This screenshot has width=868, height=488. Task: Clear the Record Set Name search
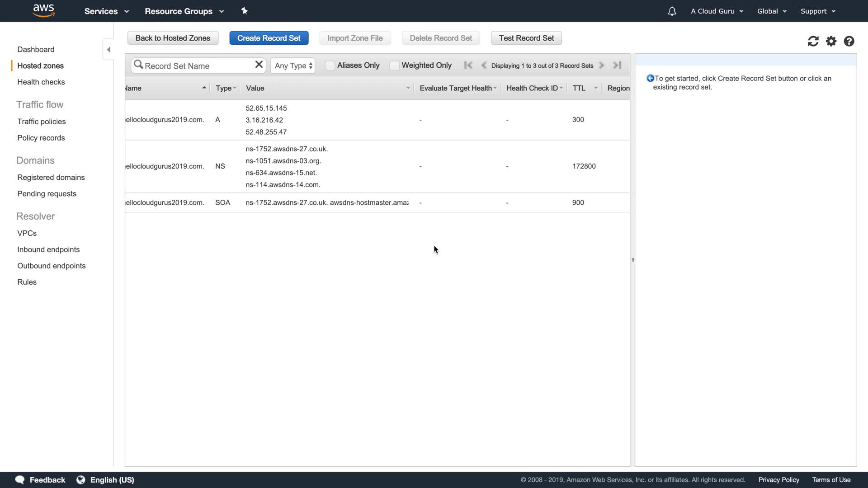(259, 65)
